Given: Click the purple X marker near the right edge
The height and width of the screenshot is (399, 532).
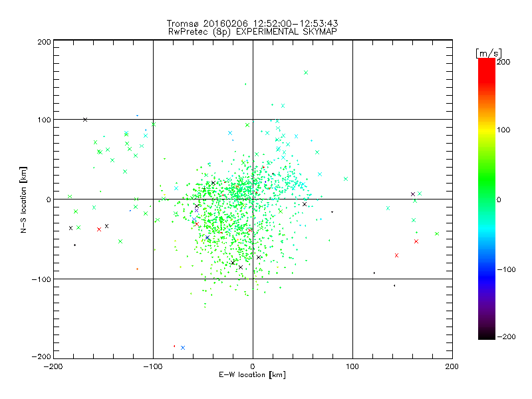Looking at the screenshot, I should (413, 194).
